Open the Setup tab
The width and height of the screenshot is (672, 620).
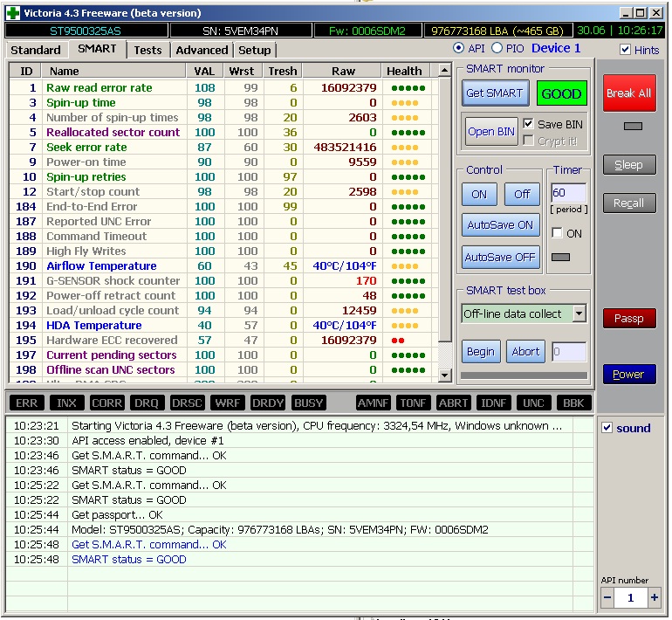[255, 50]
